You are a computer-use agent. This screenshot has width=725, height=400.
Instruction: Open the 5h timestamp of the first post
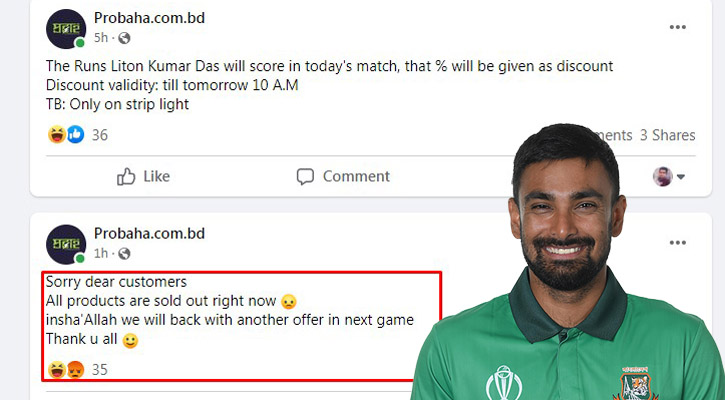tap(101, 38)
